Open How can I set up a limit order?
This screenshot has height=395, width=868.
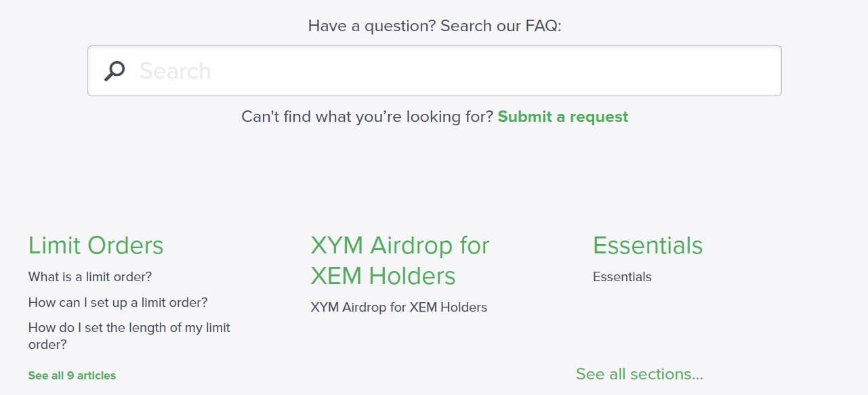tap(118, 302)
